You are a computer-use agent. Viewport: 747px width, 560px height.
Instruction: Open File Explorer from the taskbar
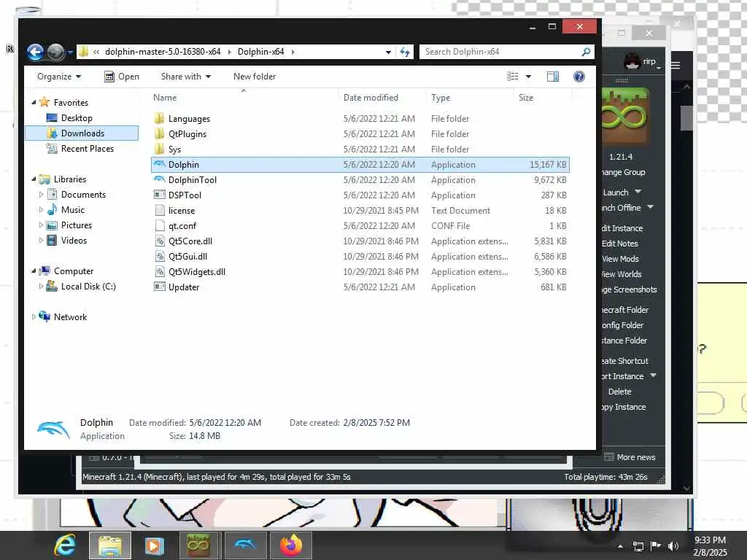click(x=110, y=545)
